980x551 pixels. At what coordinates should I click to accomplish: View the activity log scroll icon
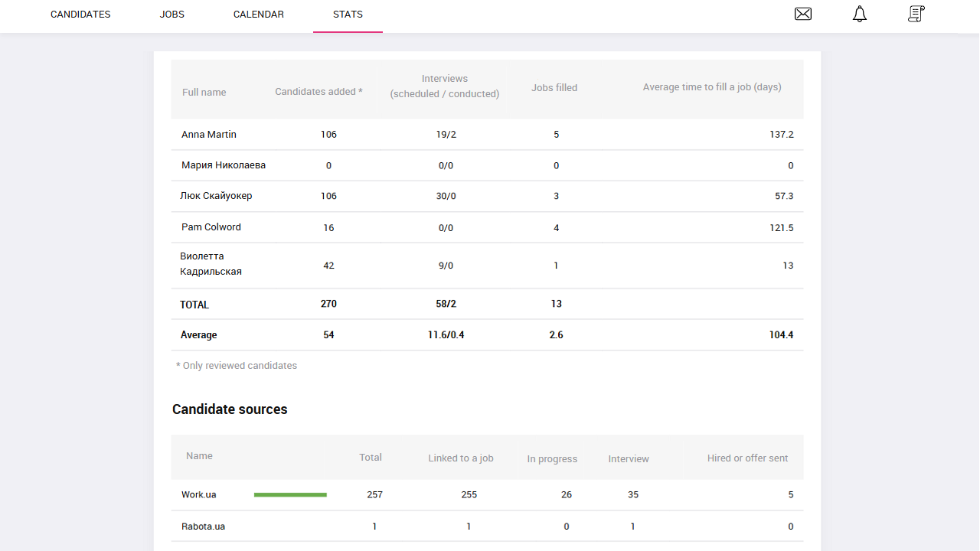coord(916,14)
